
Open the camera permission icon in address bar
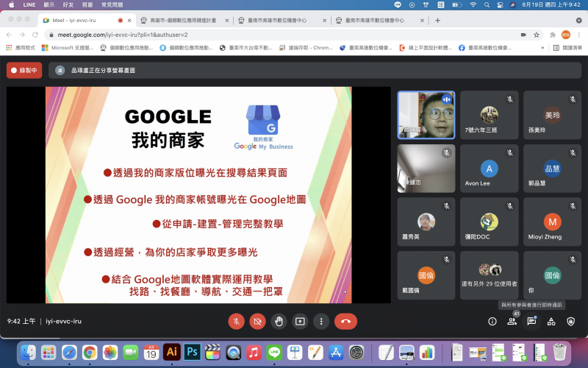pyautogui.click(x=523, y=35)
